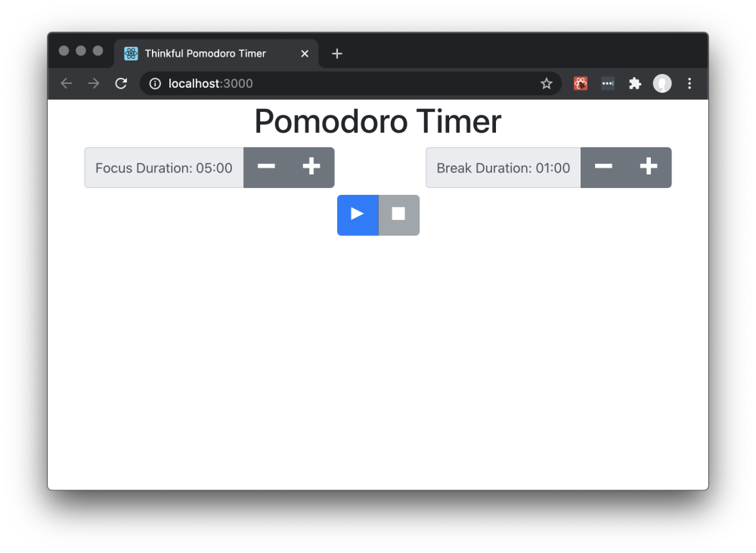
Task: Open the React Developer Tools extension
Action: coord(581,83)
